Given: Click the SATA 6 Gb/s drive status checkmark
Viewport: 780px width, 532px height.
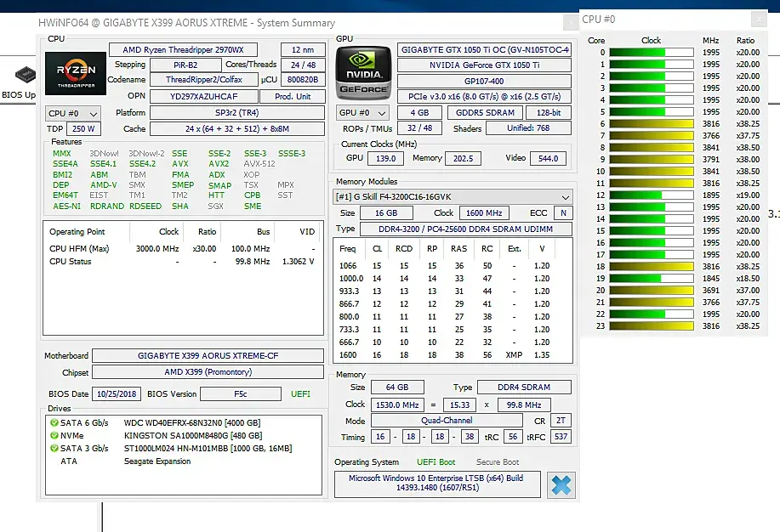Looking at the screenshot, I should coord(54,422).
